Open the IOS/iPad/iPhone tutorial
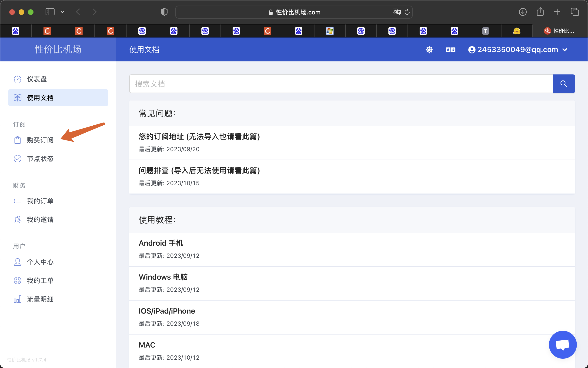Image resolution: width=588 pixels, height=368 pixels. (x=352, y=317)
